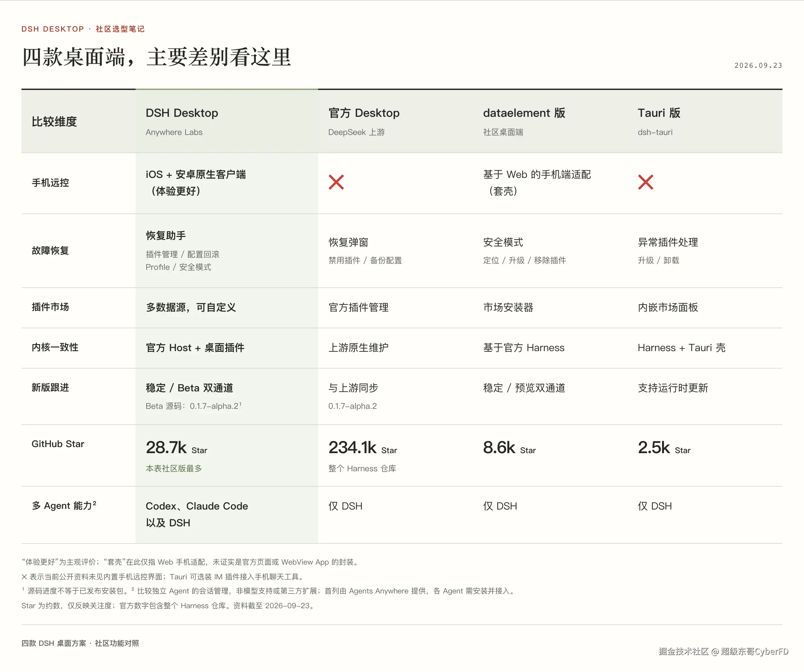The height and width of the screenshot is (672, 804).
Task: Click the Tauri 版 column header
Action: (658, 113)
